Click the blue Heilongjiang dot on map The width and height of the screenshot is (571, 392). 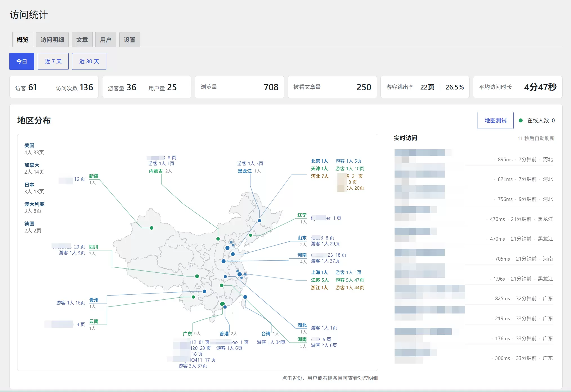[x=259, y=221]
